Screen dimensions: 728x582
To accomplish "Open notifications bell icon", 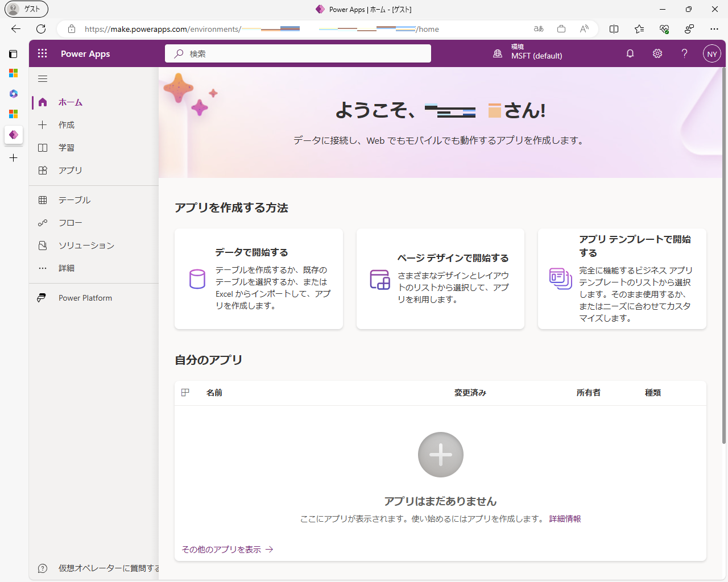I will (x=630, y=53).
